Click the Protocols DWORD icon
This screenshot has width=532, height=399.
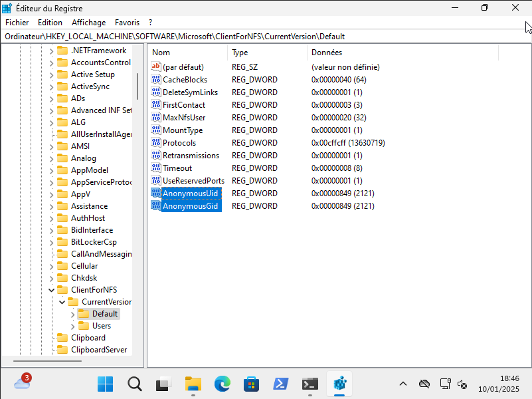pyautogui.click(x=156, y=142)
